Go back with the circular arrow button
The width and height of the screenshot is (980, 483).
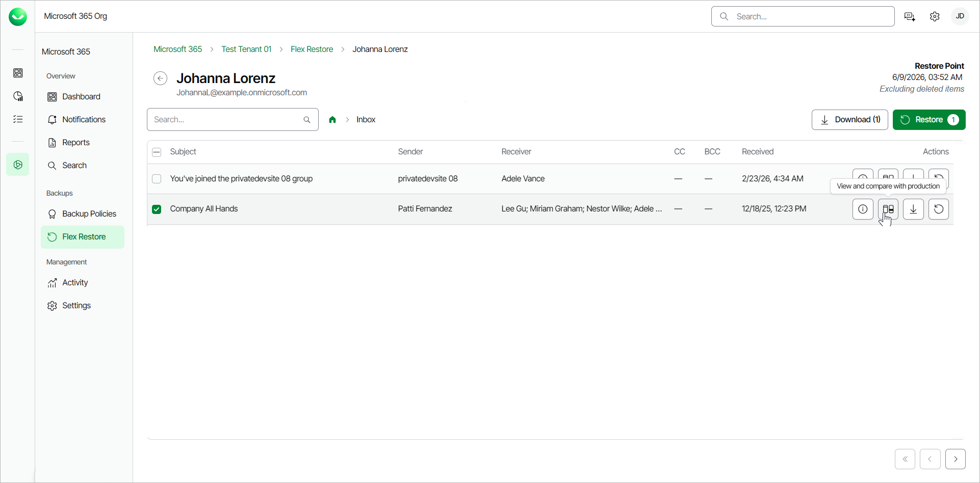tap(161, 78)
